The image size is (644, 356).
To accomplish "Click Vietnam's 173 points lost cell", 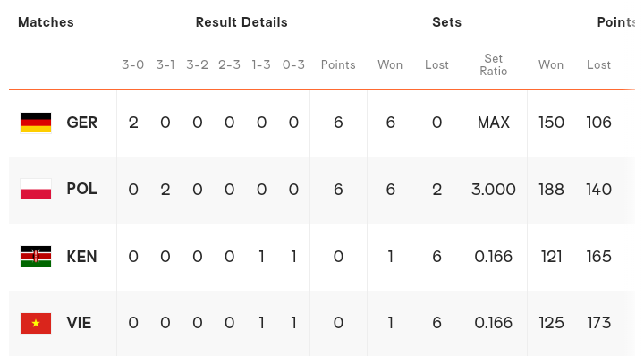I will 598,323.
